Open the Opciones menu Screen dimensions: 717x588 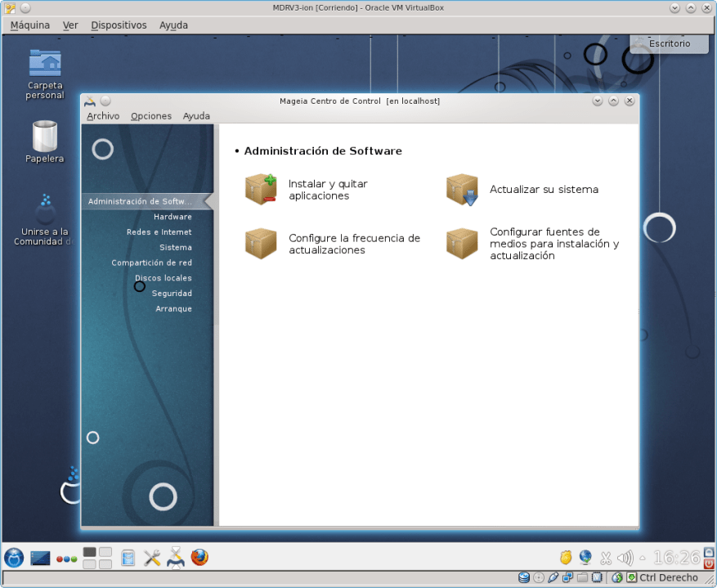151,116
